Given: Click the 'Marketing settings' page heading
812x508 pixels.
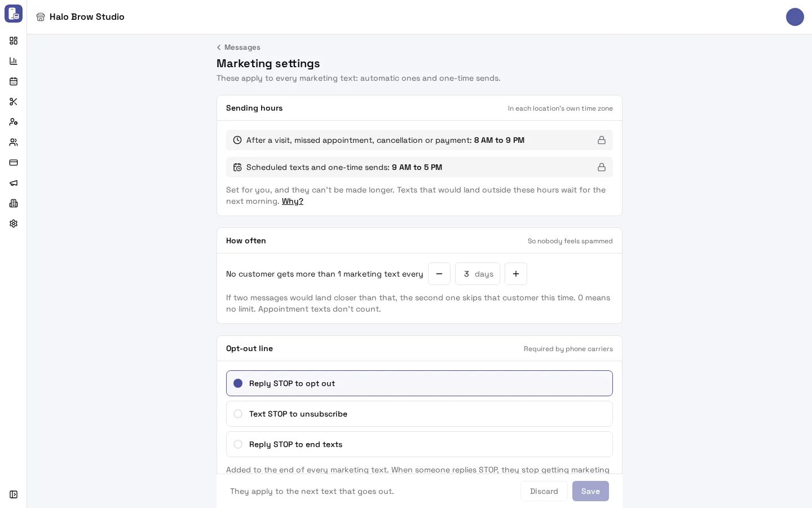Looking at the screenshot, I should pos(268,64).
